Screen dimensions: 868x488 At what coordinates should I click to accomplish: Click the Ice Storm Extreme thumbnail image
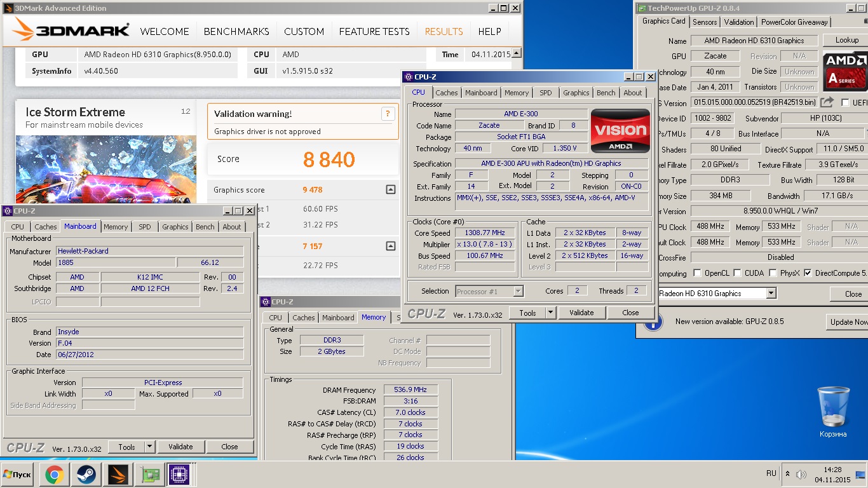coord(107,170)
